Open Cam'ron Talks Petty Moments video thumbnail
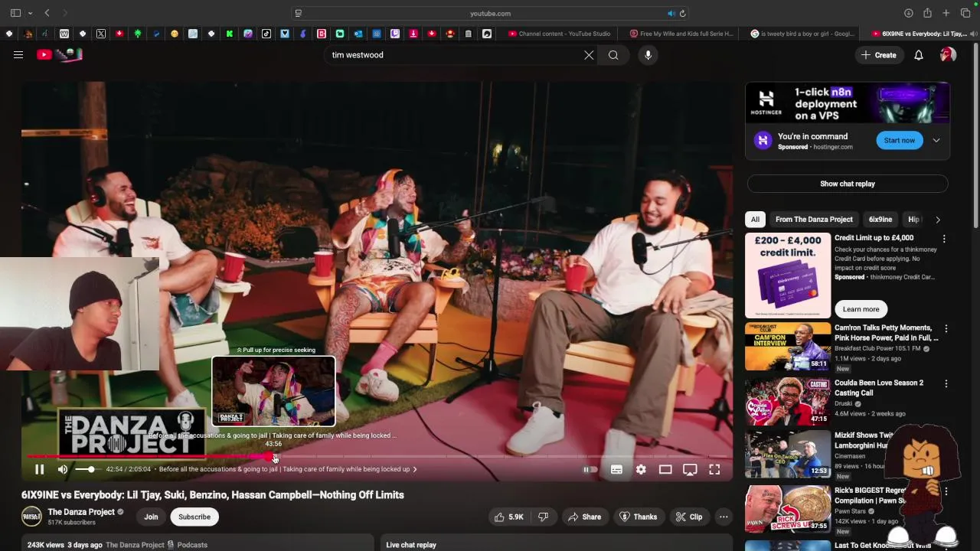Image resolution: width=980 pixels, height=551 pixels. pyautogui.click(x=788, y=346)
